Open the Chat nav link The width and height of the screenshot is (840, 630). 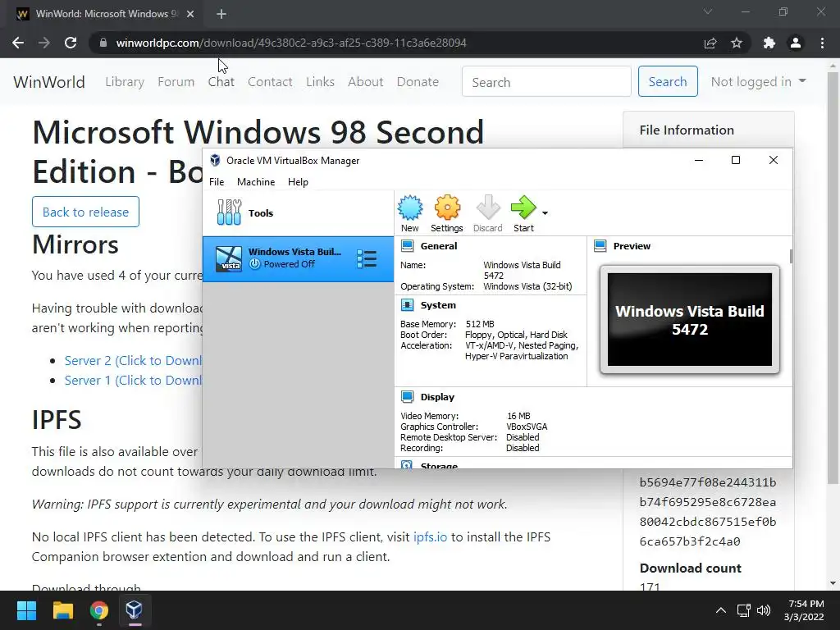point(221,82)
